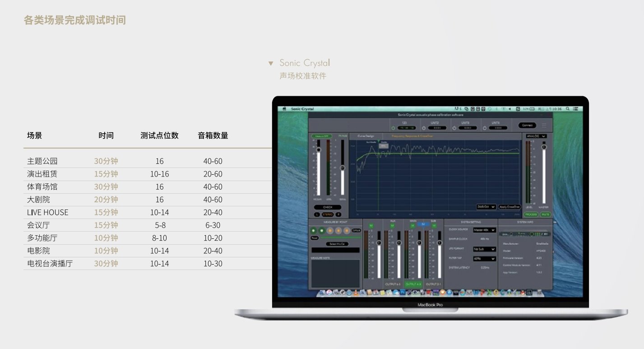Click the '8-10' test points for 多功能厅
Image resolution: width=644 pixels, height=349 pixels.
tap(159, 238)
